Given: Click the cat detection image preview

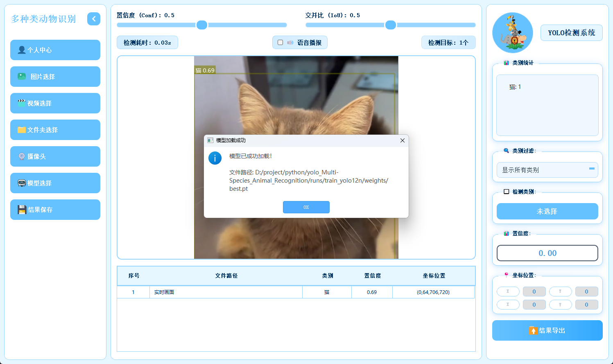Looking at the screenshot, I should click(x=296, y=157).
